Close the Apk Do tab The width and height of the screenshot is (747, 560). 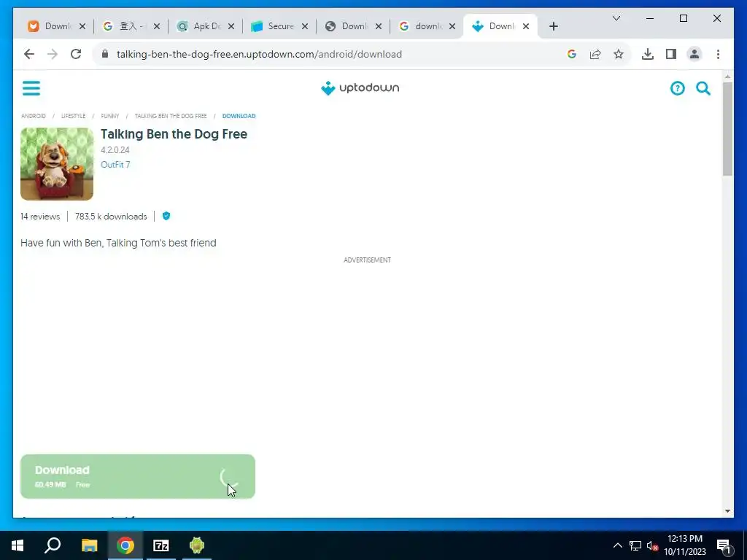[x=231, y=26]
